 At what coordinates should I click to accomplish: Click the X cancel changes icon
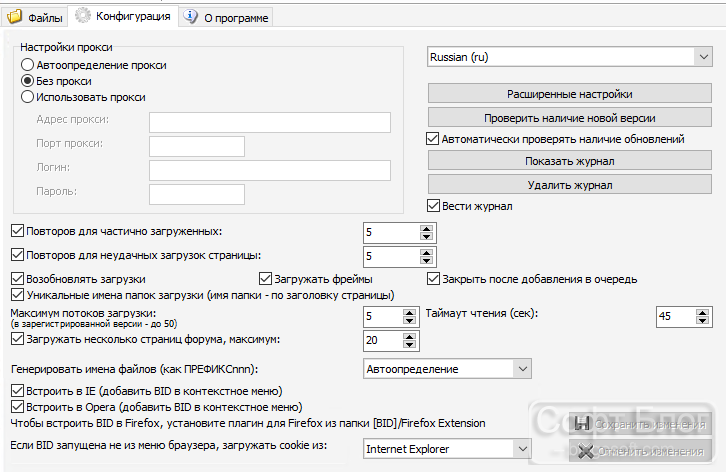click(x=586, y=451)
